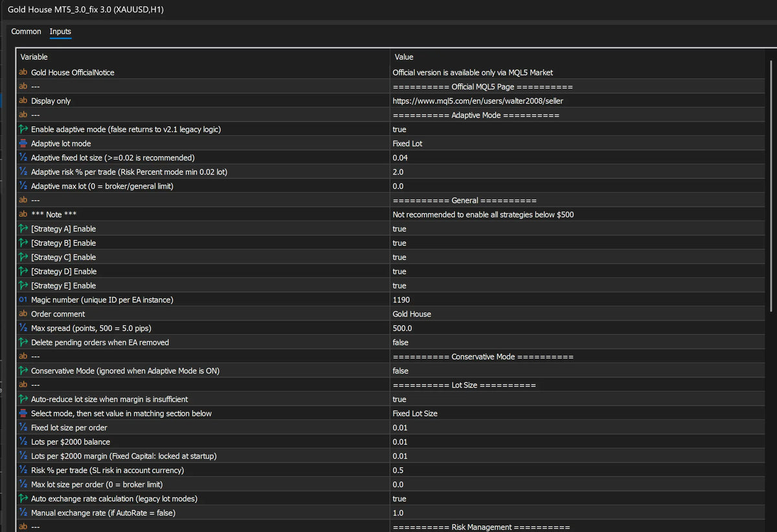Toggle the [Strategy C] Enable true value
This screenshot has height=532, width=777.
[x=400, y=258]
